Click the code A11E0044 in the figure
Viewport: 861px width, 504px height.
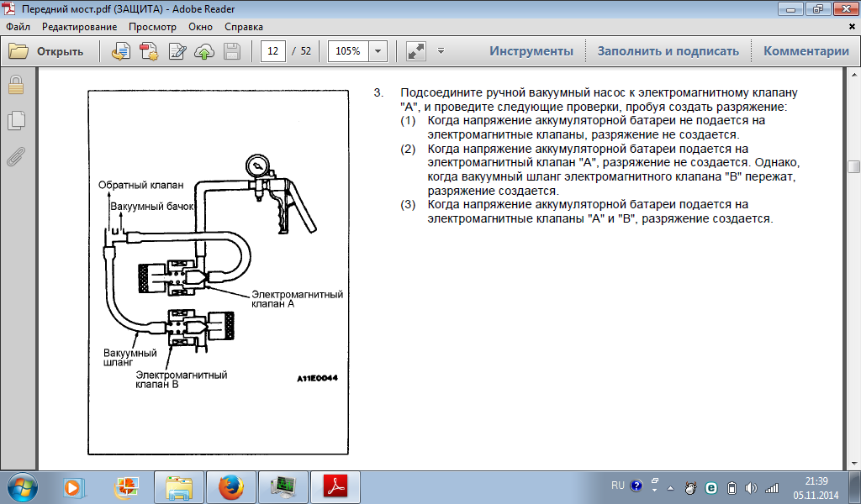pos(317,378)
